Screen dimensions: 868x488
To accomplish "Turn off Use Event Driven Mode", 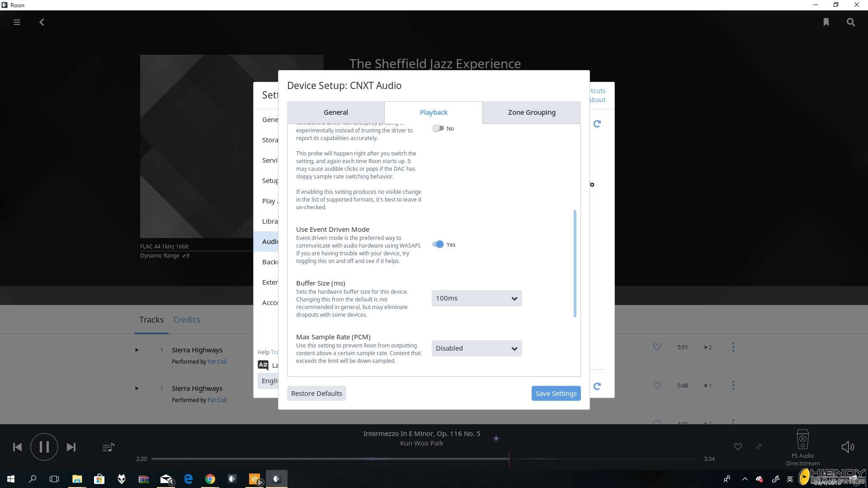I will click(x=438, y=244).
